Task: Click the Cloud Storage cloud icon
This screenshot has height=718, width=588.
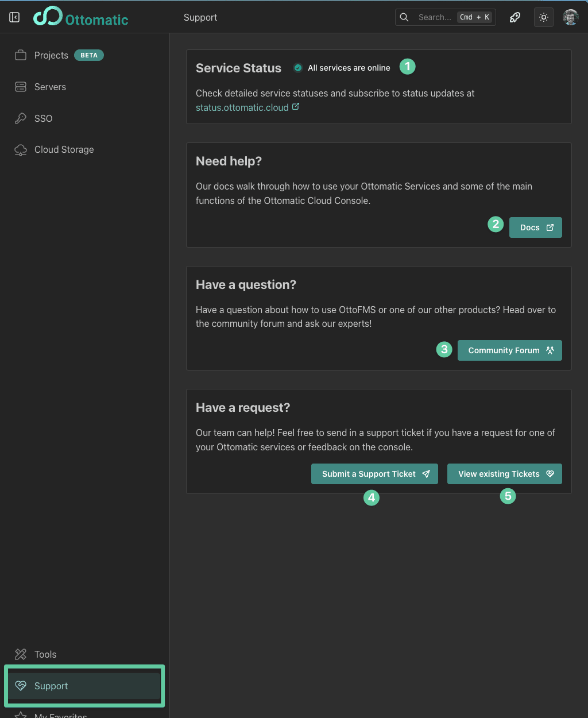Action: click(x=21, y=150)
